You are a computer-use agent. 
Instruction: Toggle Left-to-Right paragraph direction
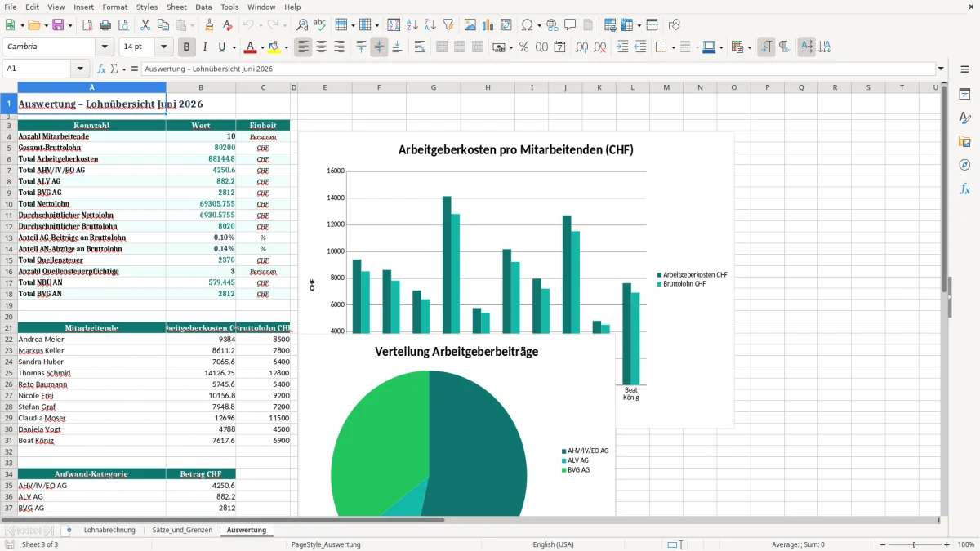pos(766,47)
